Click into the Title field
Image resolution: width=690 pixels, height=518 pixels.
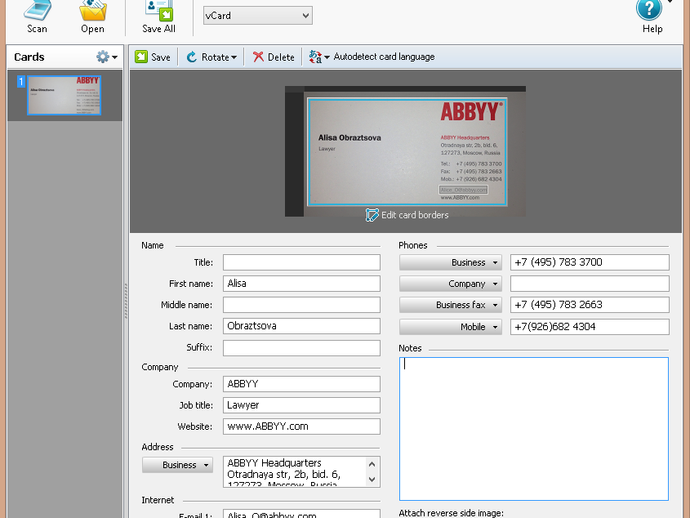(x=301, y=262)
